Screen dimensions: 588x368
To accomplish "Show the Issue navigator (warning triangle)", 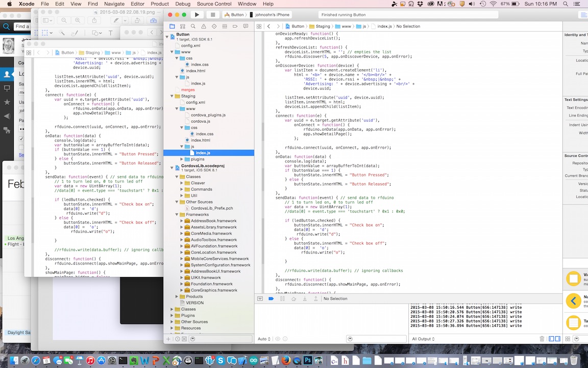I will (204, 26).
